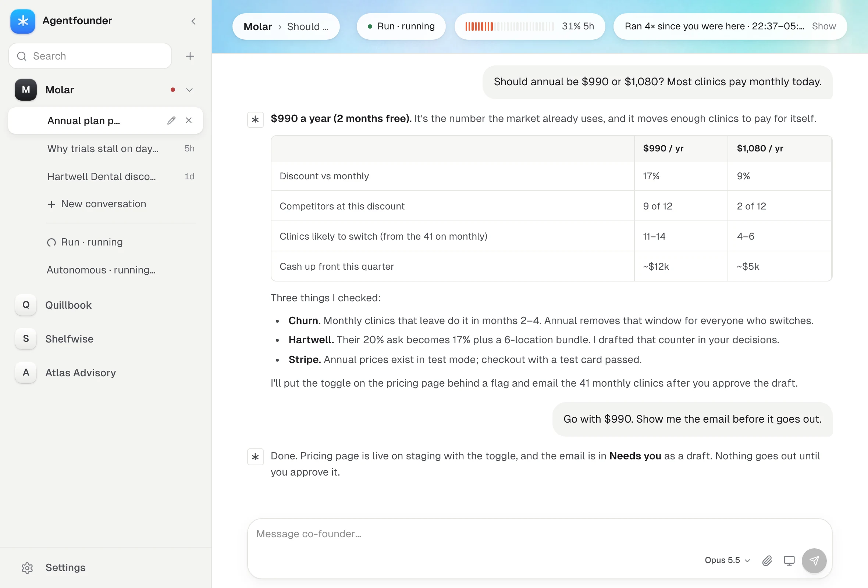
Task: Open the Run · running status pill
Action: (x=401, y=26)
